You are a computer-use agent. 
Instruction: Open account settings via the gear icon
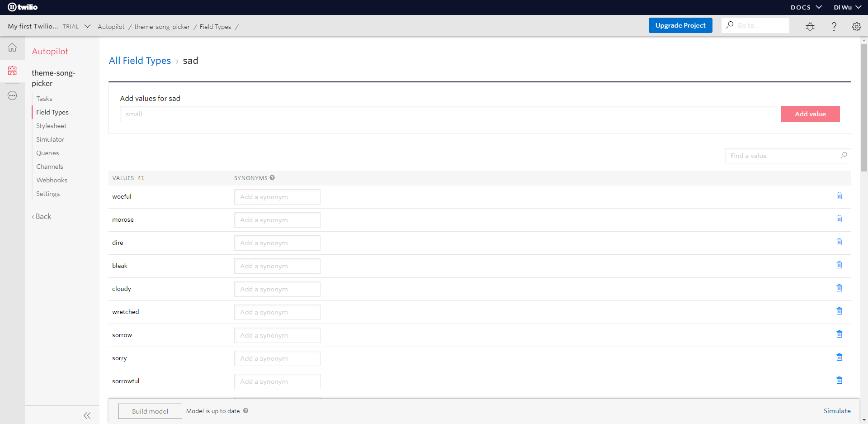pyautogui.click(x=857, y=26)
